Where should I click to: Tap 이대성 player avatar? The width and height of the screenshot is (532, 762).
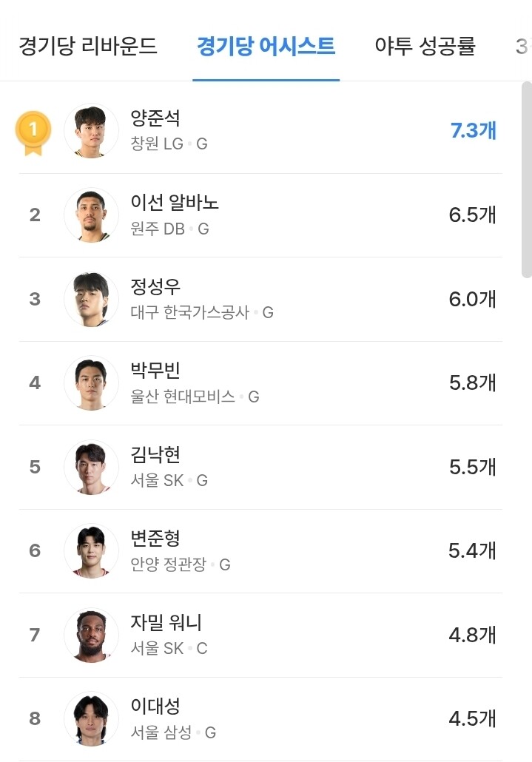tap(91, 718)
